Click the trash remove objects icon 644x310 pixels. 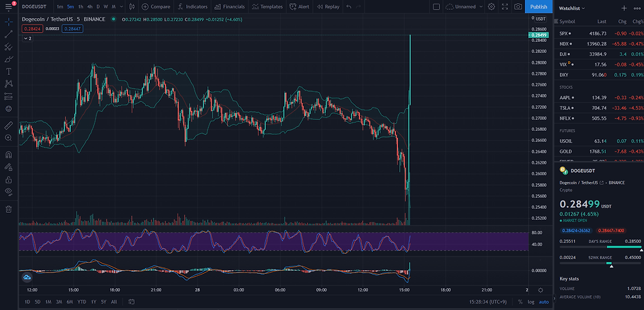(x=8, y=209)
